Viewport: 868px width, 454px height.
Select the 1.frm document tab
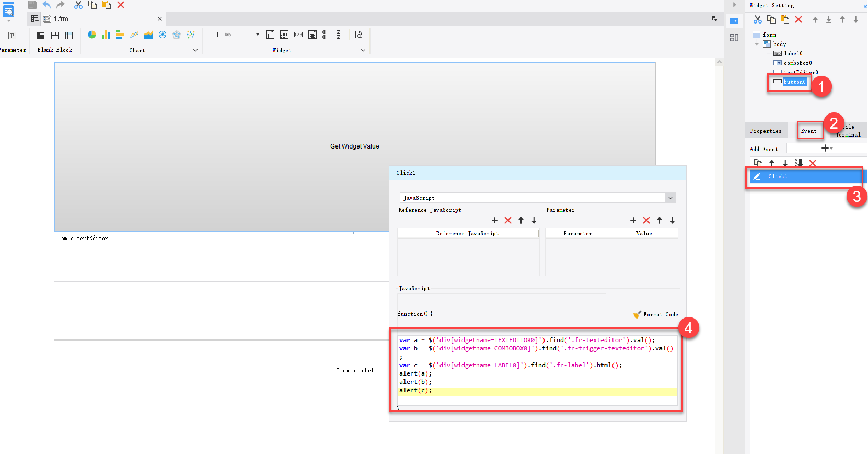[x=61, y=19]
